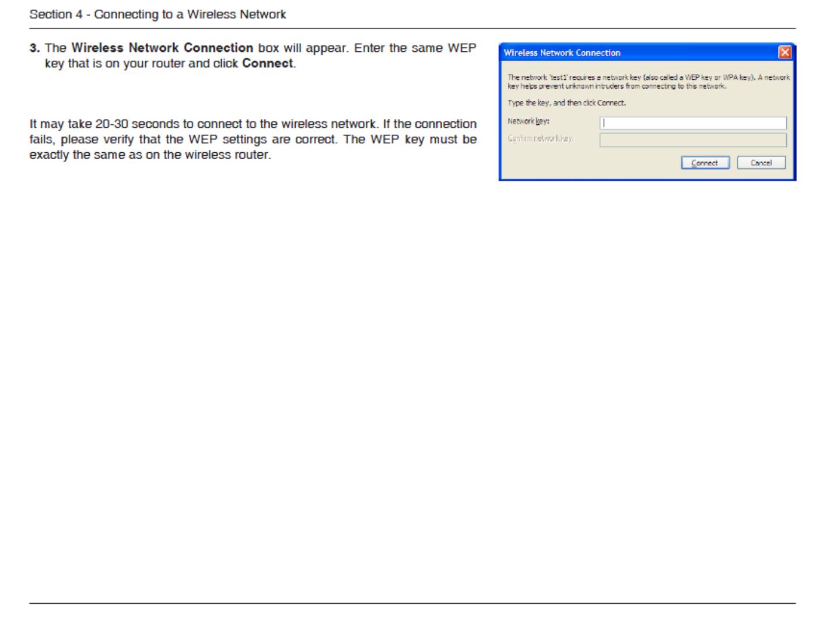Click the Cancel button in the dialog
Viewport: 840px width, 630px height.
click(x=761, y=163)
